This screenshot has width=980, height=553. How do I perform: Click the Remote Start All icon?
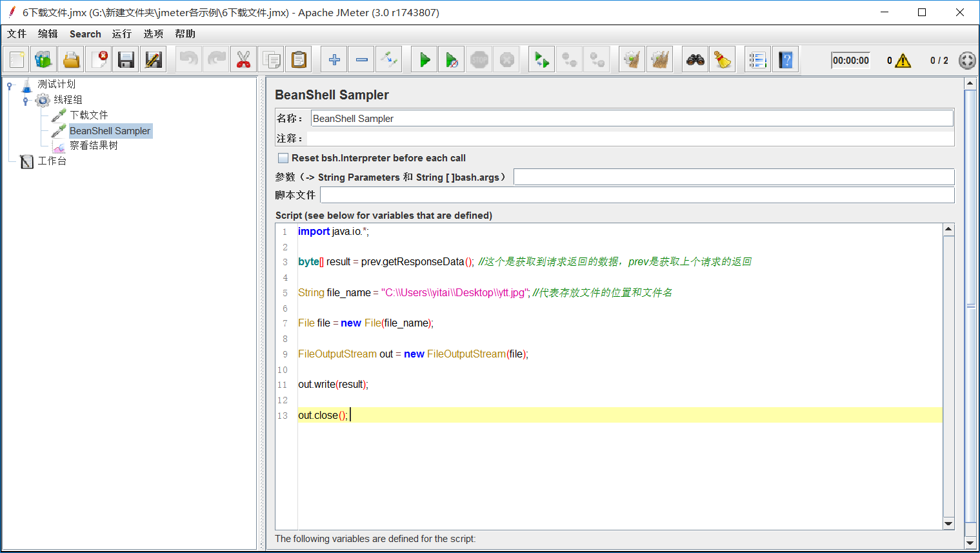coord(542,60)
